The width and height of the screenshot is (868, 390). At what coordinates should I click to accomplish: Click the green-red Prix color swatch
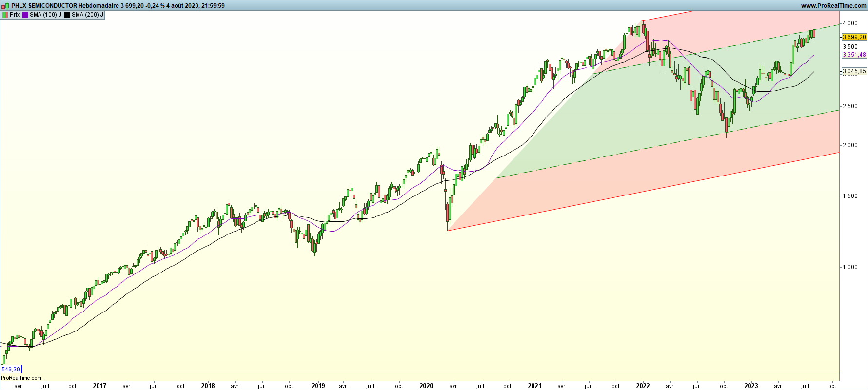coord(5,15)
